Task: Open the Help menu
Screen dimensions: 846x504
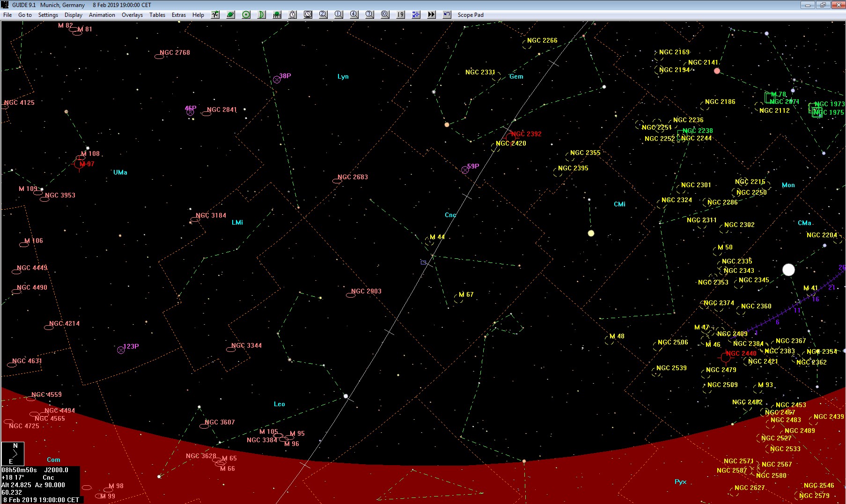Action: 199,15
